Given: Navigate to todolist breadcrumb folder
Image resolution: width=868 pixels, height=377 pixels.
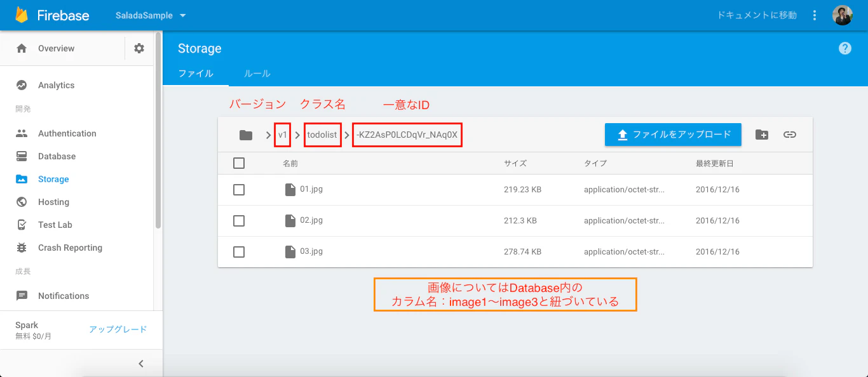Looking at the screenshot, I should 322,135.
